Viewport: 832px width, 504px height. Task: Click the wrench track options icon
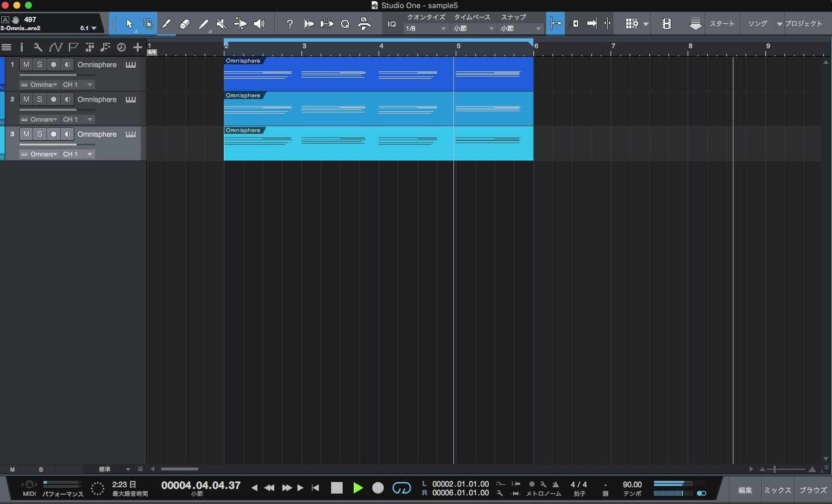tap(38, 48)
